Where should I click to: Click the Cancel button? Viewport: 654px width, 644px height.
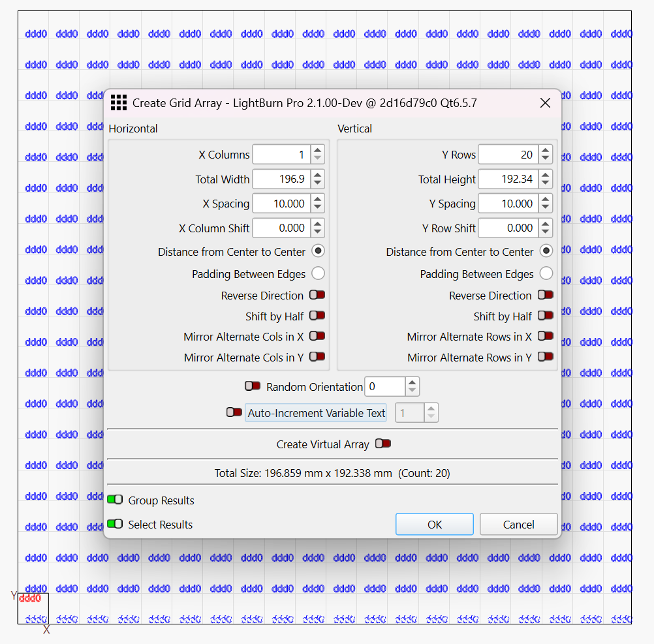(x=518, y=524)
